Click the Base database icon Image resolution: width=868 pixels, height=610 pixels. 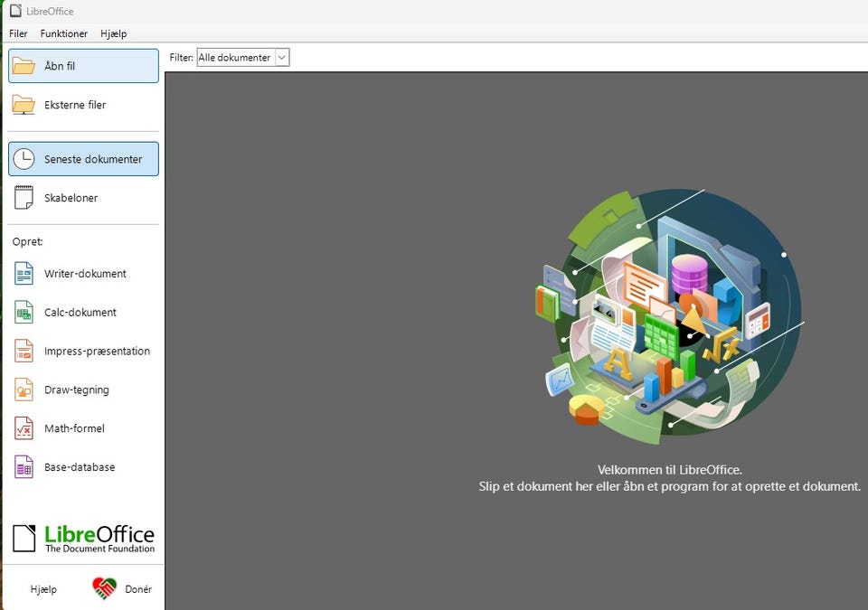(24, 468)
